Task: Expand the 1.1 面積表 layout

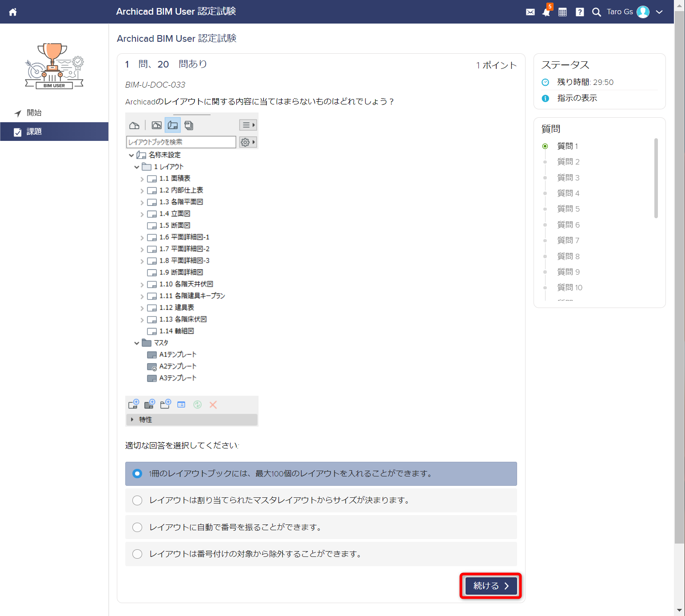Action: coord(142,179)
